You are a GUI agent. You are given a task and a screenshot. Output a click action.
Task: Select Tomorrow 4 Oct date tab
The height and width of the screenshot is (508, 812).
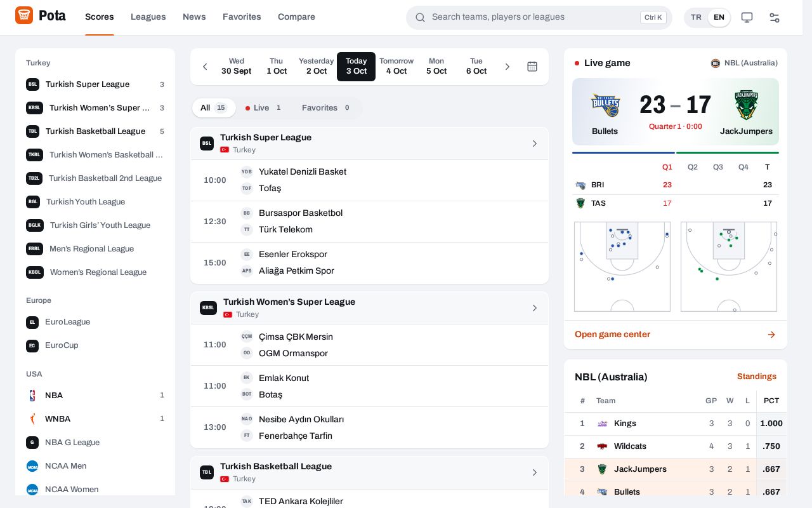coord(396,67)
